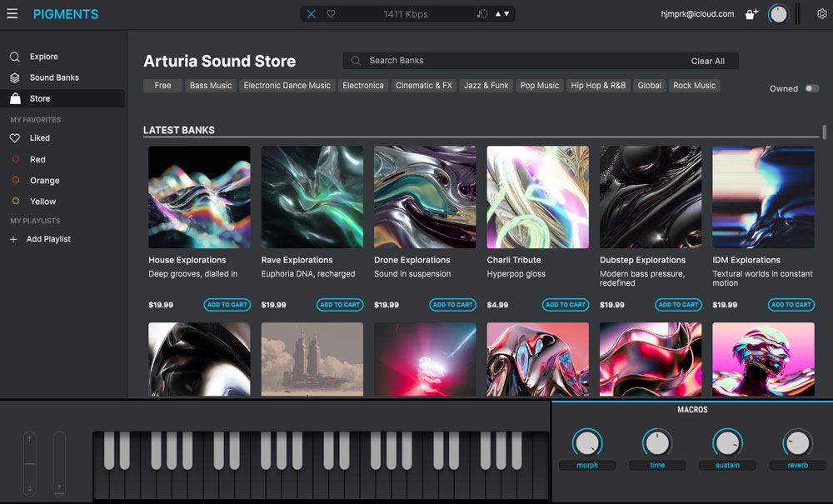Open settings gear icon
833x504 pixels.
[822, 14]
